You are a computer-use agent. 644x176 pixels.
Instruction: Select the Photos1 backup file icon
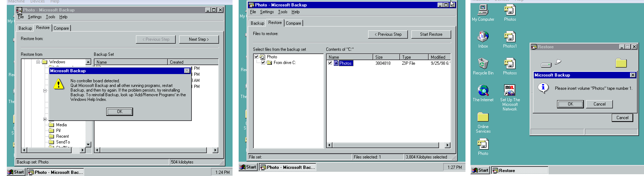coord(510,36)
